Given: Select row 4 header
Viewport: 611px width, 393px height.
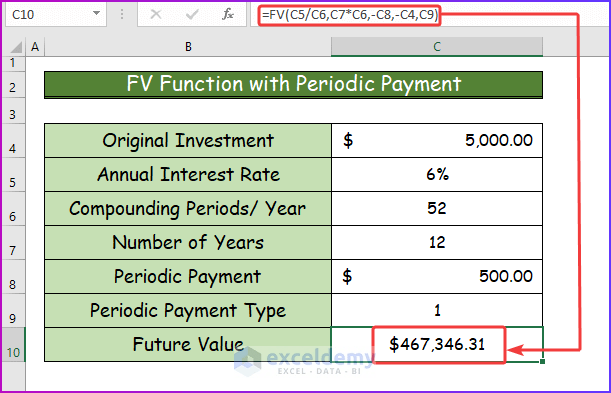Looking at the screenshot, I should (13, 141).
